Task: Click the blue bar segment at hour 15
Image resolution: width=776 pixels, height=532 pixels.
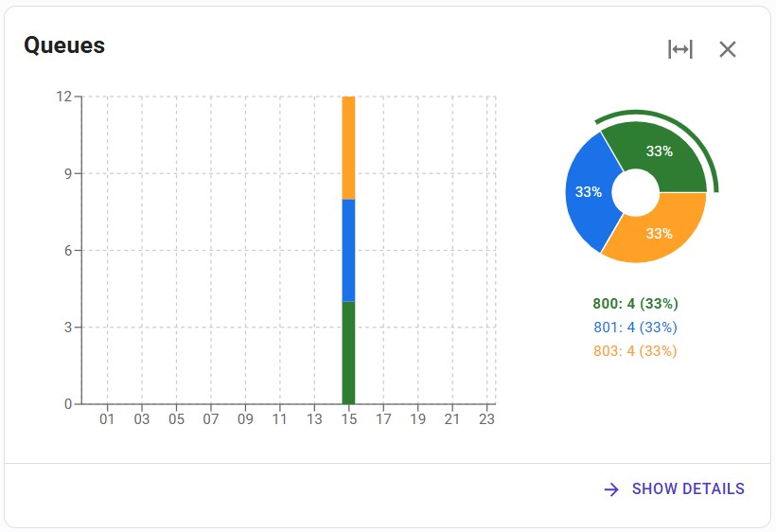Action: click(x=348, y=250)
